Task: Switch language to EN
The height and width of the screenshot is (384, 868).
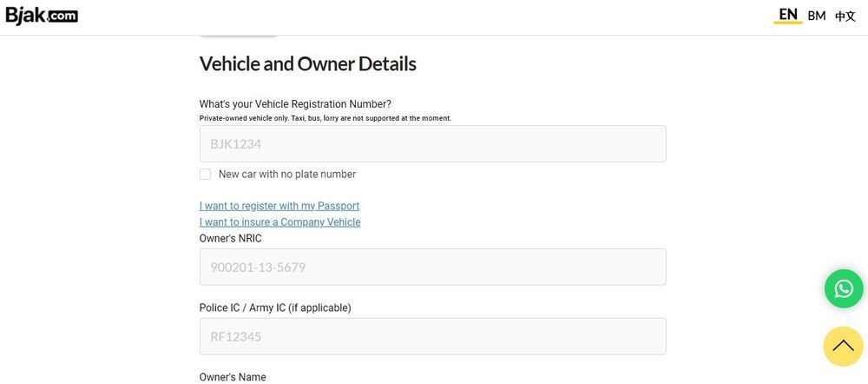Action: [x=787, y=15]
